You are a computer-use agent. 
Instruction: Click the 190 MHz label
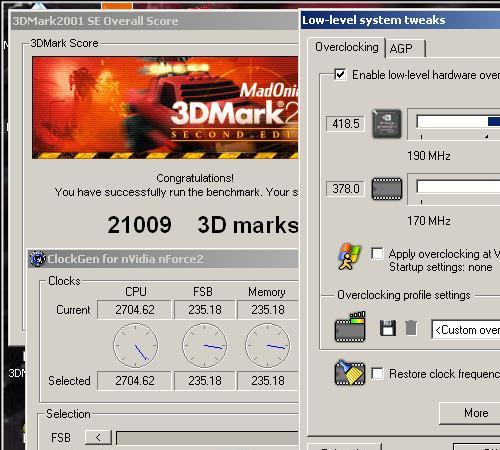coord(429,156)
